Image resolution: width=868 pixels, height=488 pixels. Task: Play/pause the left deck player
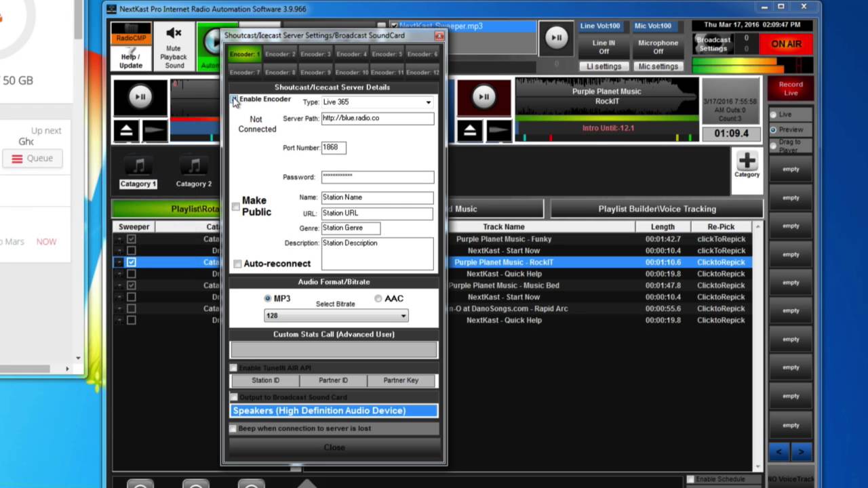[x=140, y=97]
